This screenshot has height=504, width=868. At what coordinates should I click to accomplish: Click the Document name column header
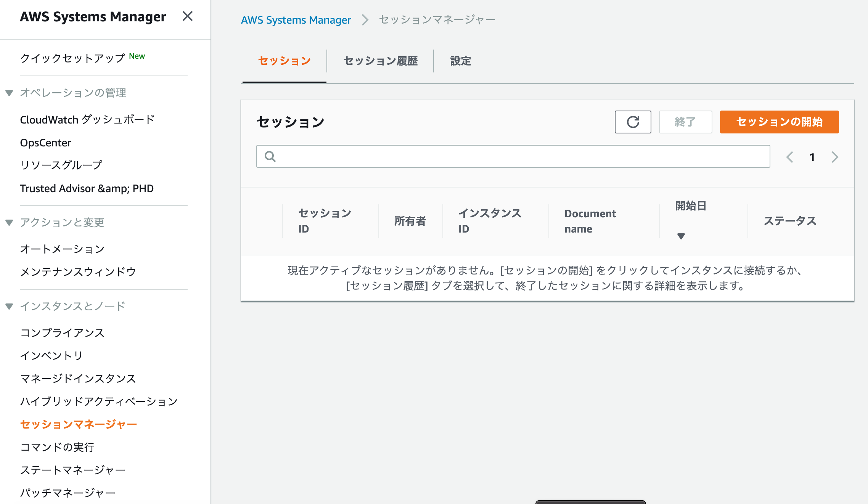[590, 221]
